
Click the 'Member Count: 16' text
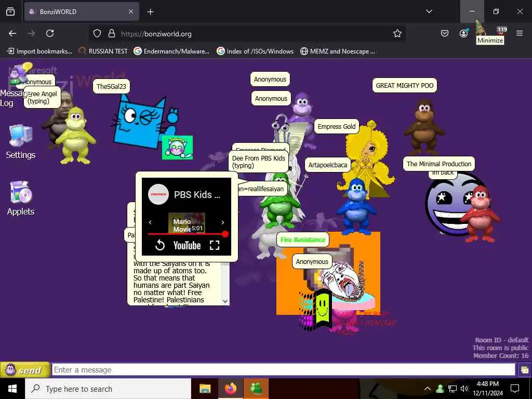pyautogui.click(x=501, y=355)
